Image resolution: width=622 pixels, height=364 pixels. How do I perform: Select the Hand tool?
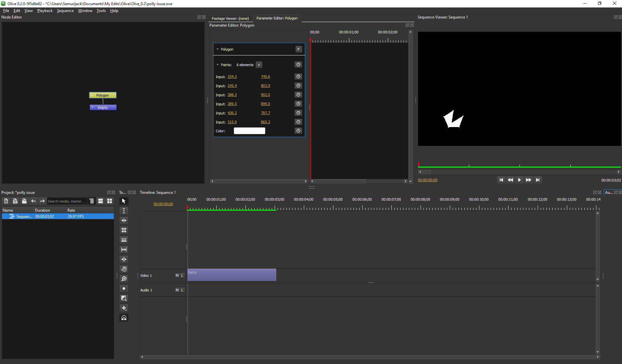pos(124,269)
